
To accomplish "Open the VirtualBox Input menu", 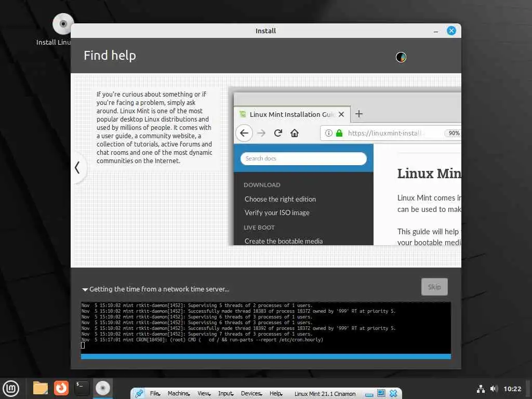I will [225, 394].
